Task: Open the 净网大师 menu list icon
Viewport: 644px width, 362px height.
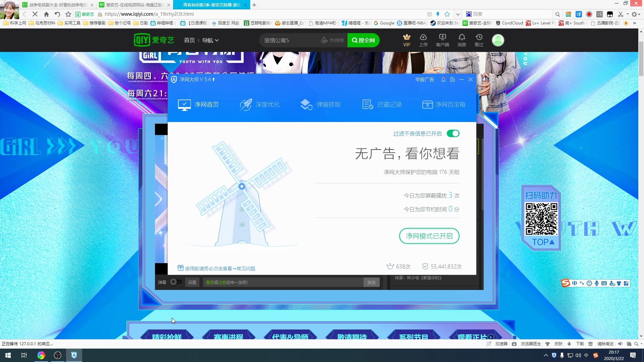Action: [452, 79]
